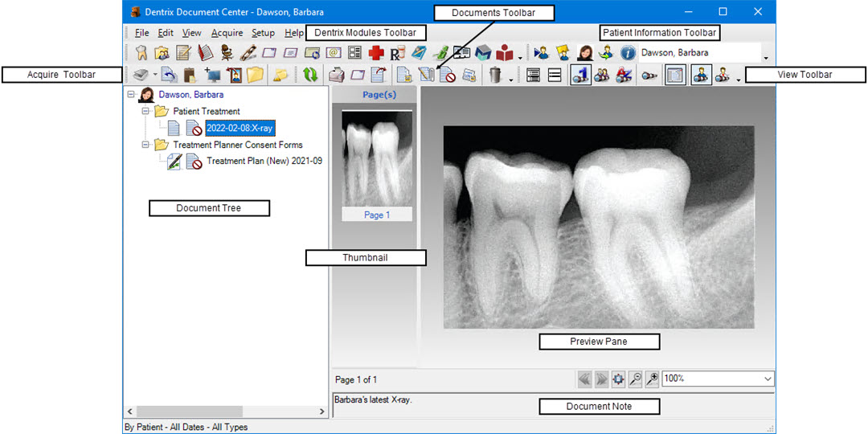
Task: Open the Acquire menu
Action: 227,33
